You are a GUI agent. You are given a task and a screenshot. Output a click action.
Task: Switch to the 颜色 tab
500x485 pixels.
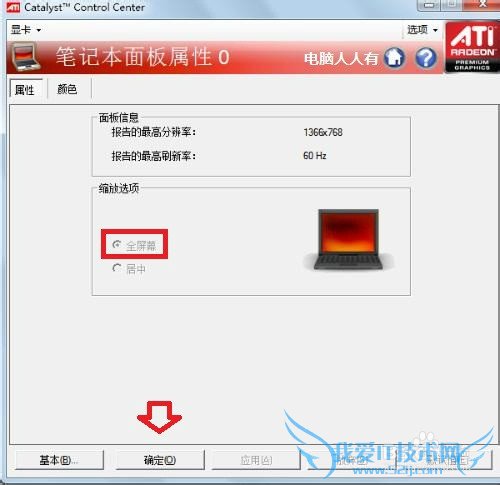click(x=67, y=89)
